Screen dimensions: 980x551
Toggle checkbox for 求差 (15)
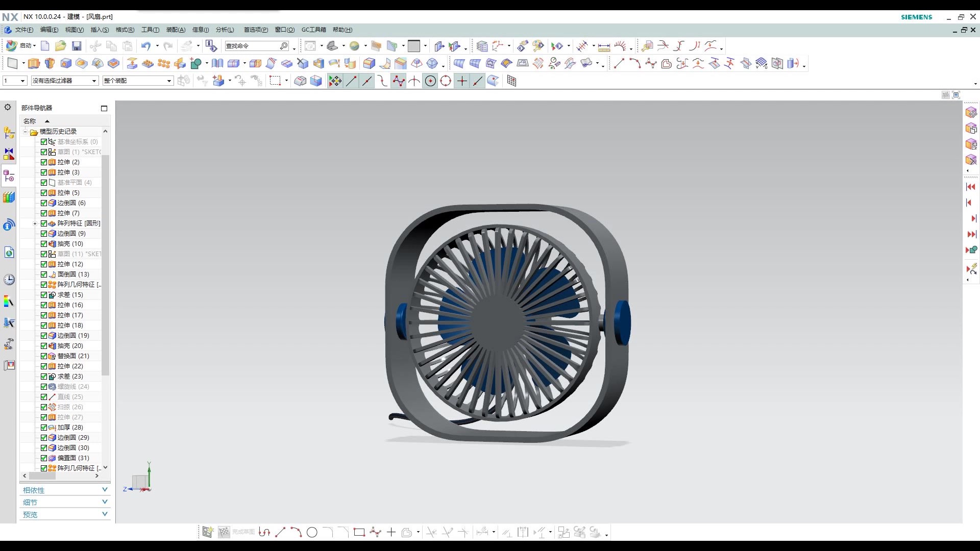point(44,295)
